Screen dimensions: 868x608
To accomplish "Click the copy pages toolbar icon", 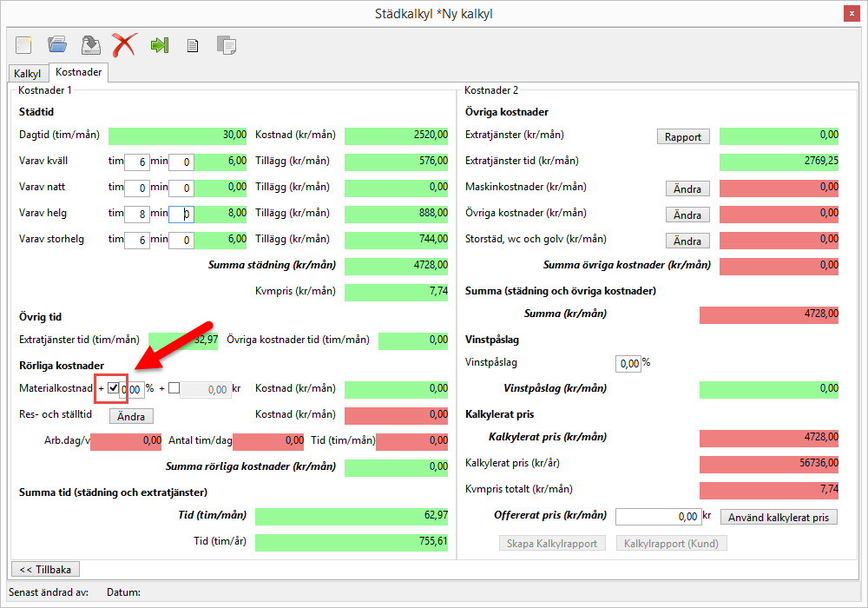I will pos(226,45).
